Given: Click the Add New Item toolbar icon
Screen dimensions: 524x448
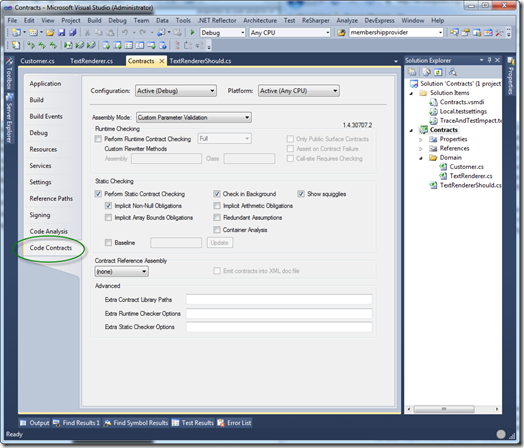Looking at the screenshot, I should pos(33,32).
